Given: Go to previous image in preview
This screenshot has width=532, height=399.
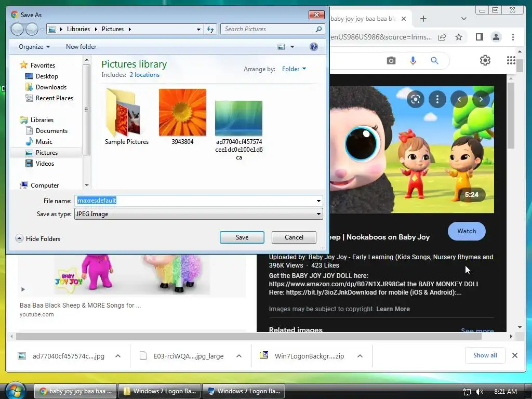Looking at the screenshot, I should [x=459, y=99].
